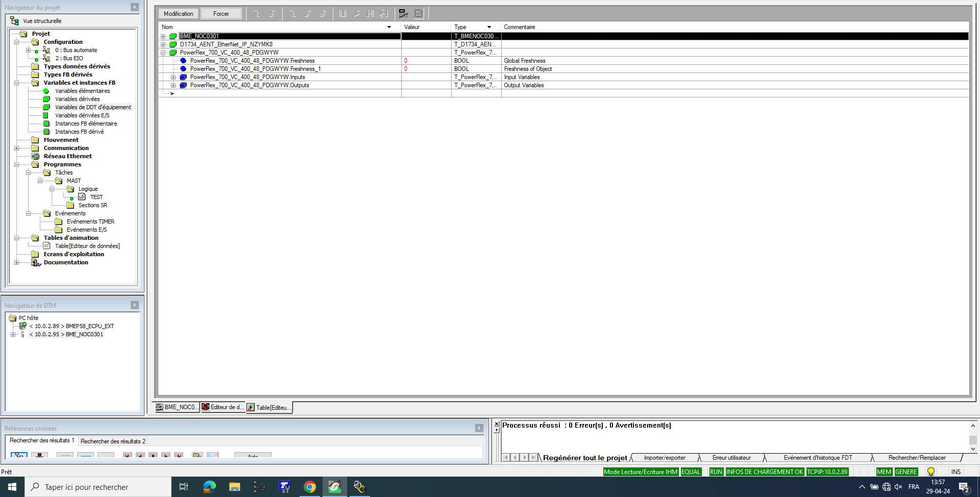
Task: Collapse the Programmes node
Action: point(16,164)
